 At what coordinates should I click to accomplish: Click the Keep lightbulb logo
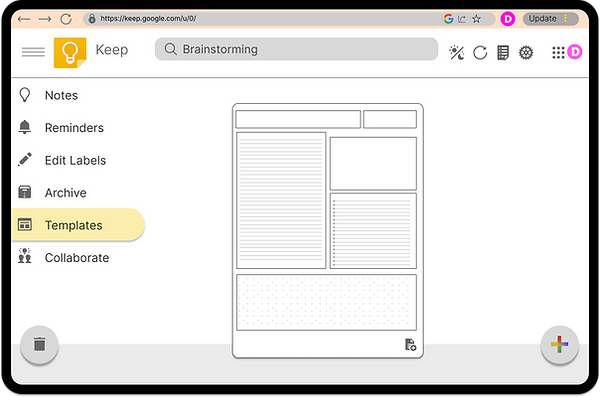[x=70, y=53]
